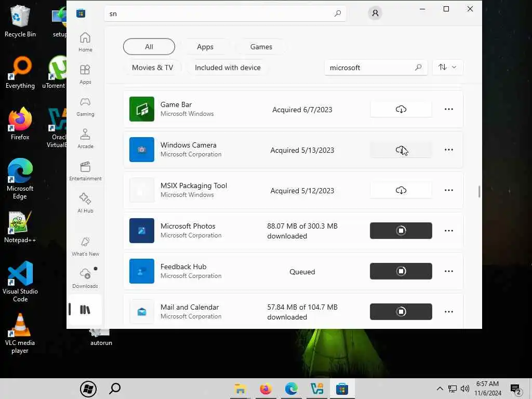Image resolution: width=532 pixels, height=399 pixels.
Task: Open notification center in taskbar
Action: (x=516, y=390)
